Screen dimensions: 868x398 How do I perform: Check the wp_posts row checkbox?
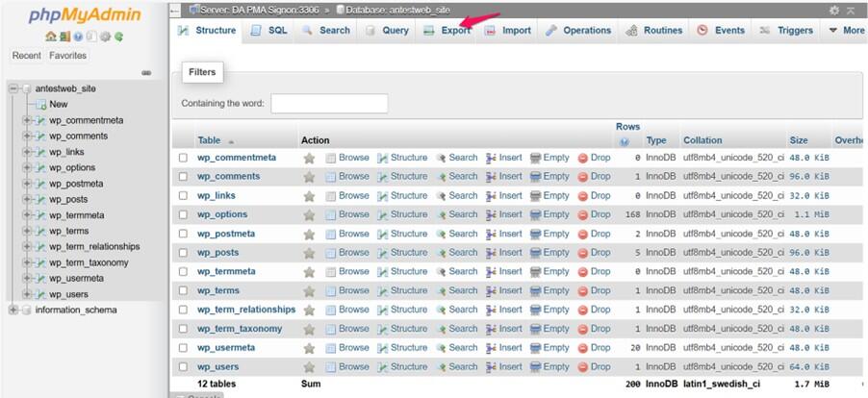pos(183,253)
